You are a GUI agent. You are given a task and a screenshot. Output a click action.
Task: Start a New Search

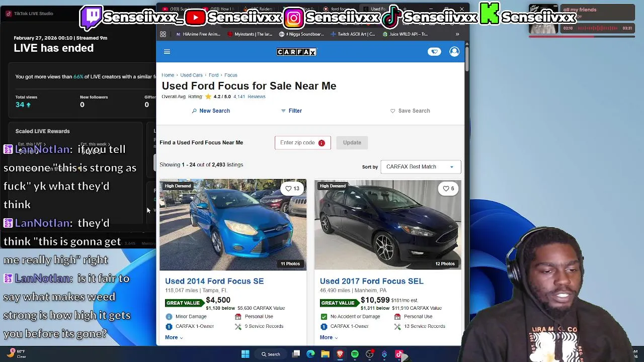[x=211, y=111]
